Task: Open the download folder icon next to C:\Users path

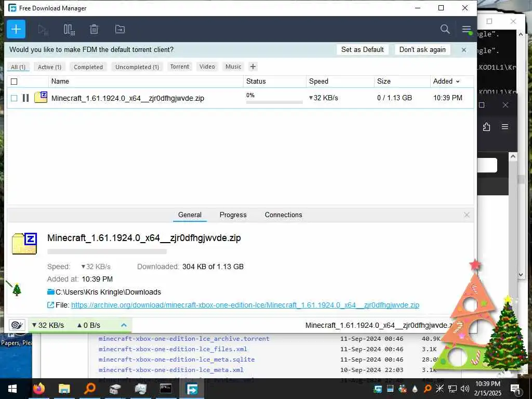Action: (x=51, y=292)
